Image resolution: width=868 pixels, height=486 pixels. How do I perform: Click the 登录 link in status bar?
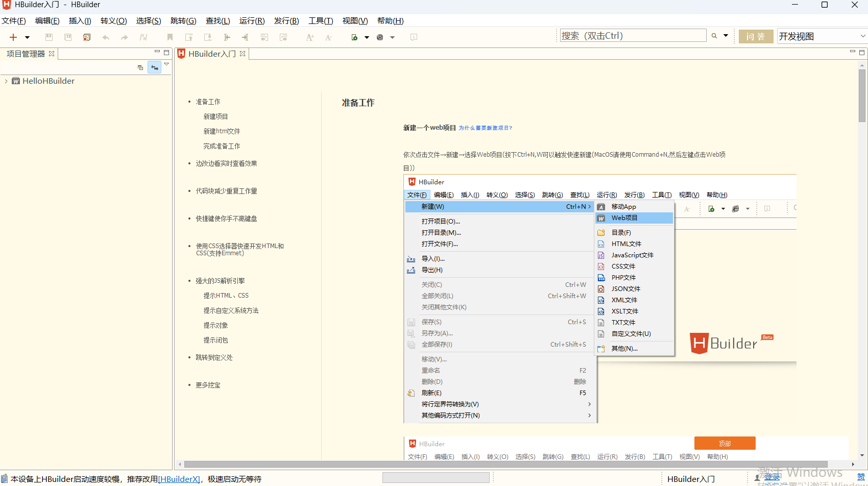[771, 477]
